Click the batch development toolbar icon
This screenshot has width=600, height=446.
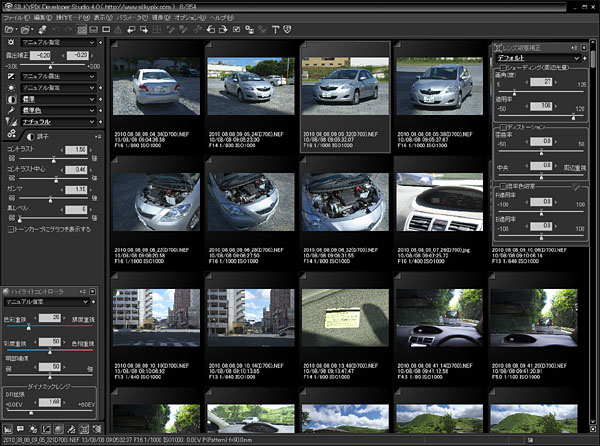pos(43,29)
